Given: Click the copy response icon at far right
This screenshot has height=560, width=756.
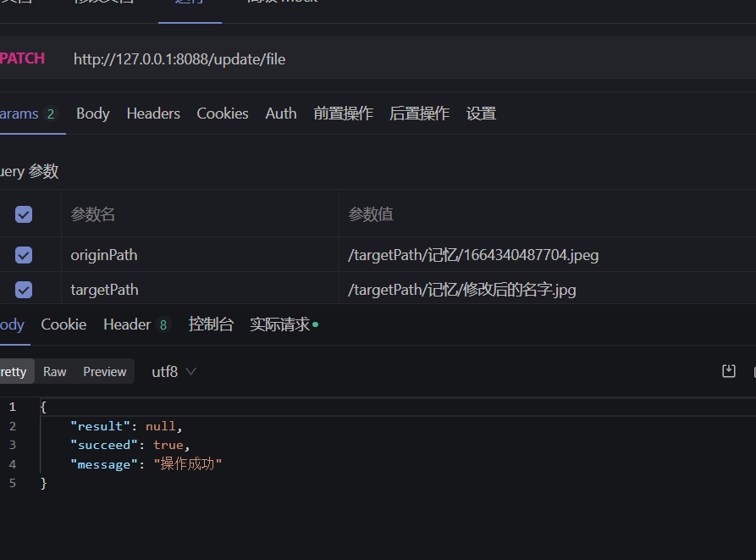Looking at the screenshot, I should [x=752, y=371].
